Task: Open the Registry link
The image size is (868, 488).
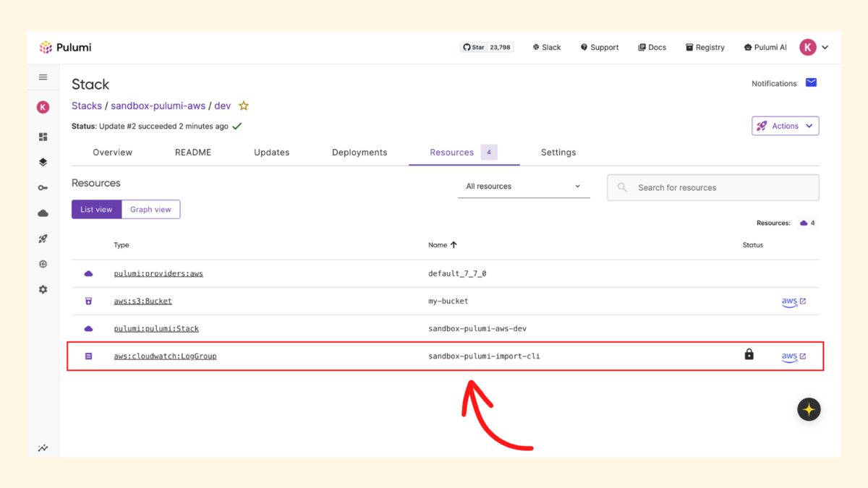Action: [705, 48]
